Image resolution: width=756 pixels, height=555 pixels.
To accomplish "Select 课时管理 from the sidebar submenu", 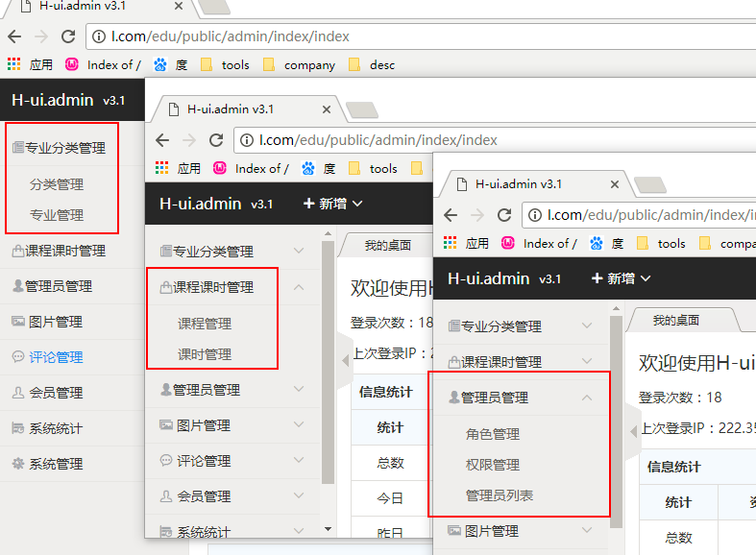I will (x=205, y=354).
